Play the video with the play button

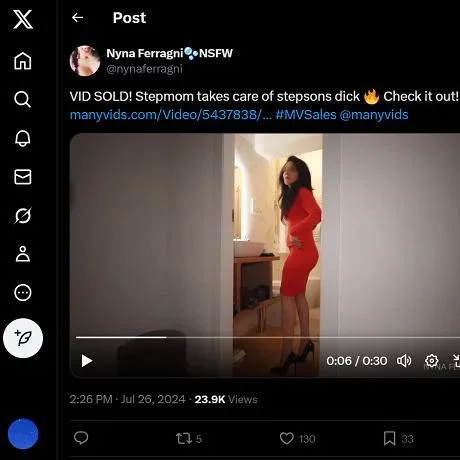(x=87, y=361)
